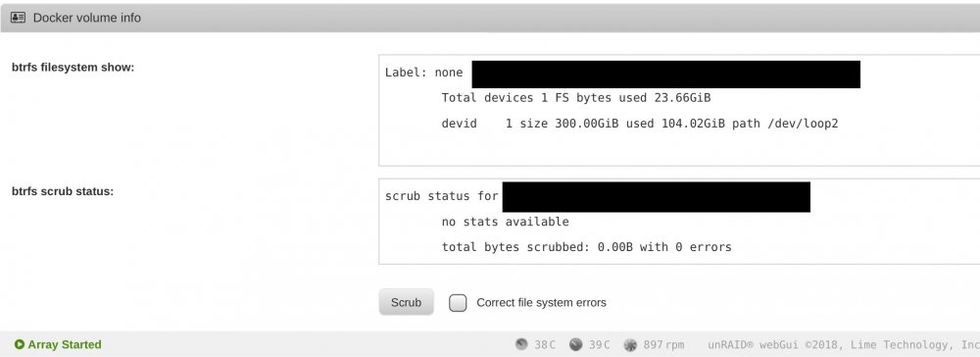
Task: Click the 39 C temperature icon
Action: click(x=575, y=344)
